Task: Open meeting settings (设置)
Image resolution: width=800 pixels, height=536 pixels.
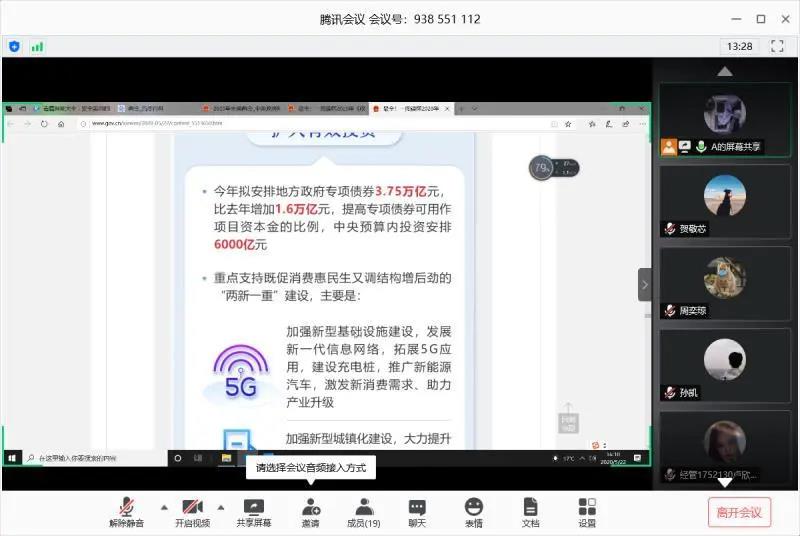Action: tap(587, 511)
